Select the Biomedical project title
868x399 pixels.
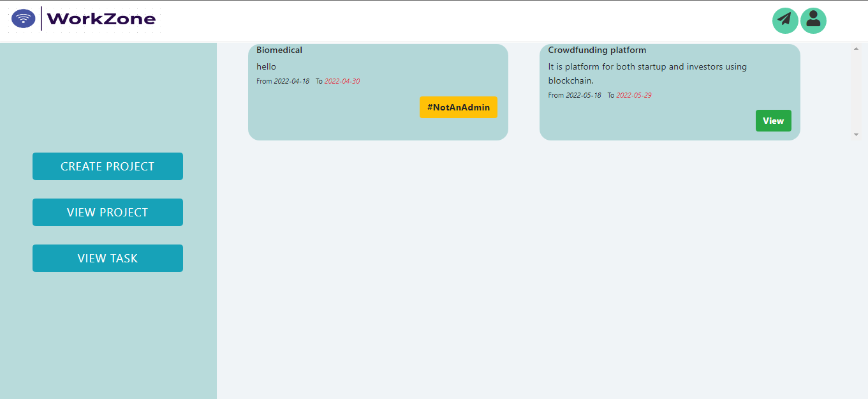tap(279, 50)
